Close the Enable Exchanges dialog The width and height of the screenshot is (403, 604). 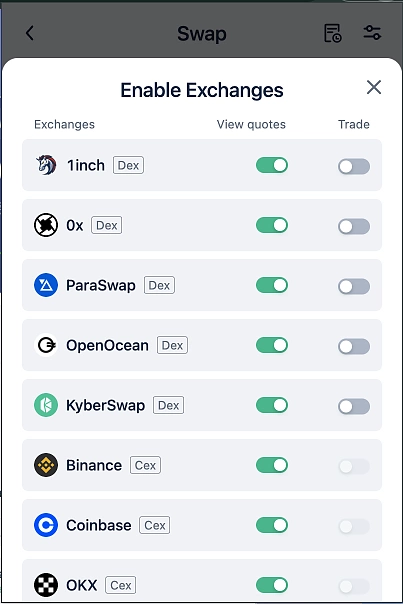click(x=374, y=87)
